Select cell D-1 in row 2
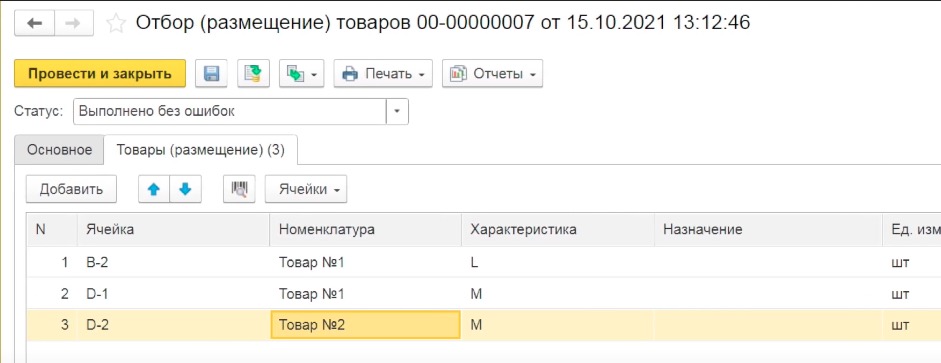Screen dimensions: 941x363 pyautogui.click(x=173, y=294)
